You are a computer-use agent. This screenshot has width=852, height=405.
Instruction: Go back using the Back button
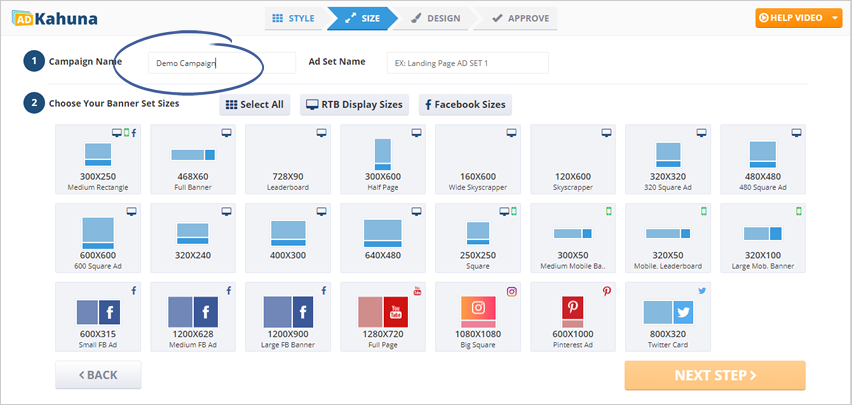[x=98, y=375]
